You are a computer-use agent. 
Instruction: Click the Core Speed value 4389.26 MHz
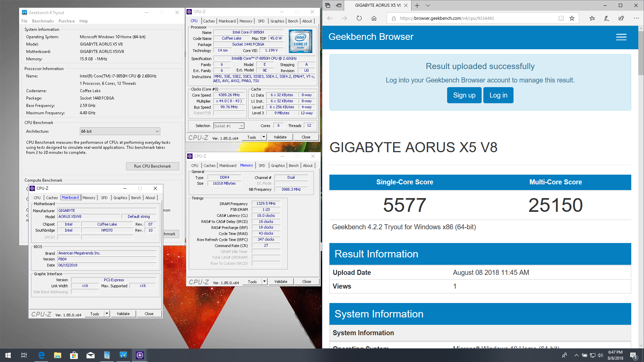point(229,95)
